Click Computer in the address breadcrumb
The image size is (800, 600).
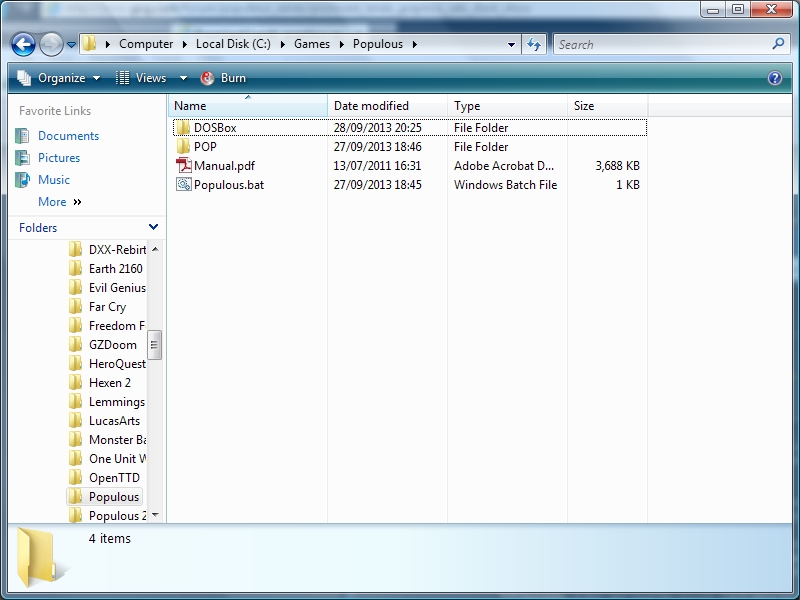[x=146, y=44]
